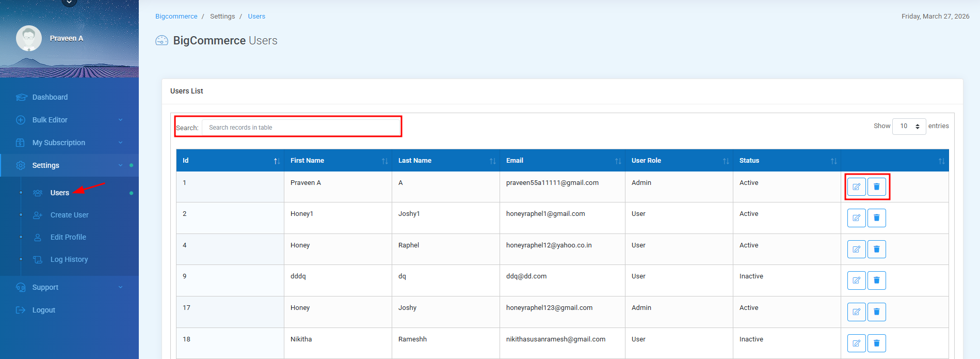Edit user Nikitha Rameshh
The width and height of the screenshot is (980, 359).
coord(856,343)
